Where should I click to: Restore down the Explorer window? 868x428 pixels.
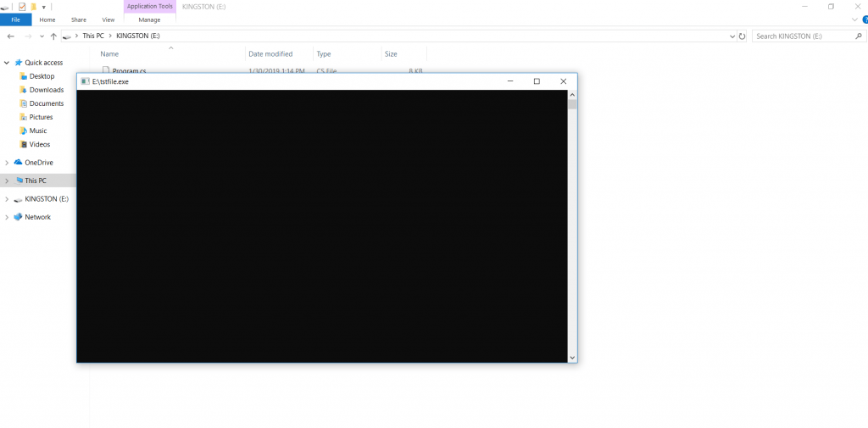(x=831, y=7)
